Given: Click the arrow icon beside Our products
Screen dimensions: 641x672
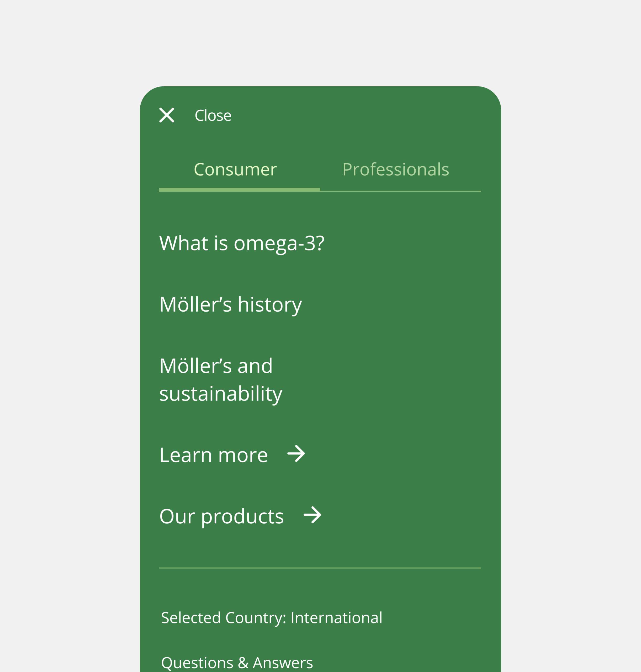Looking at the screenshot, I should pos(312,515).
